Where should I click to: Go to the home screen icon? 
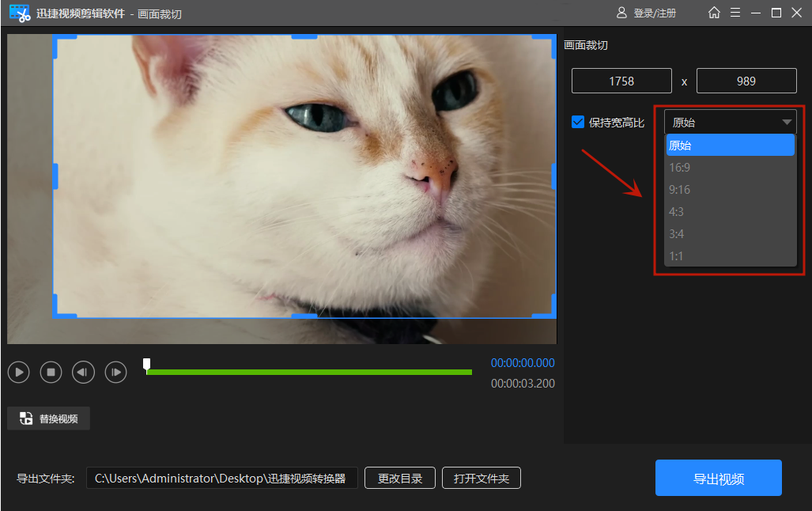click(x=714, y=13)
